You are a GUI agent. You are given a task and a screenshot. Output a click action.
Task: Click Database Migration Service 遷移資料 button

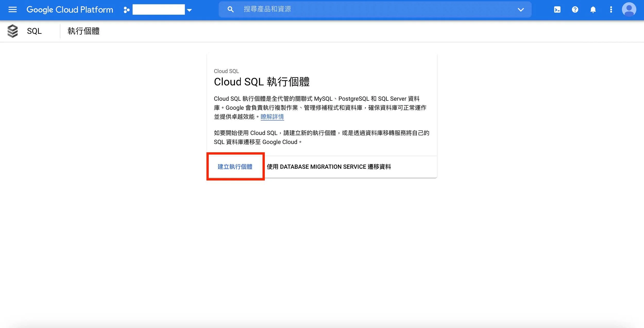[x=329, y=167]
